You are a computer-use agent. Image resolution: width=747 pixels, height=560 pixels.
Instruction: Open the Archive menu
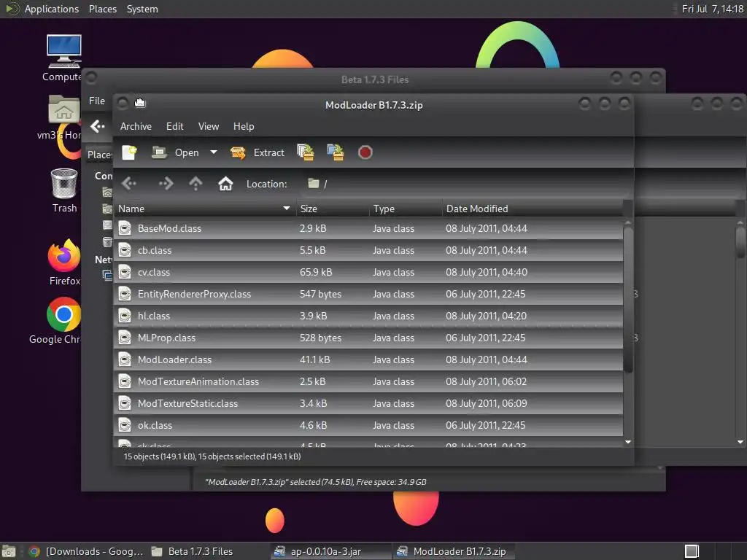(x=136, y=126)
